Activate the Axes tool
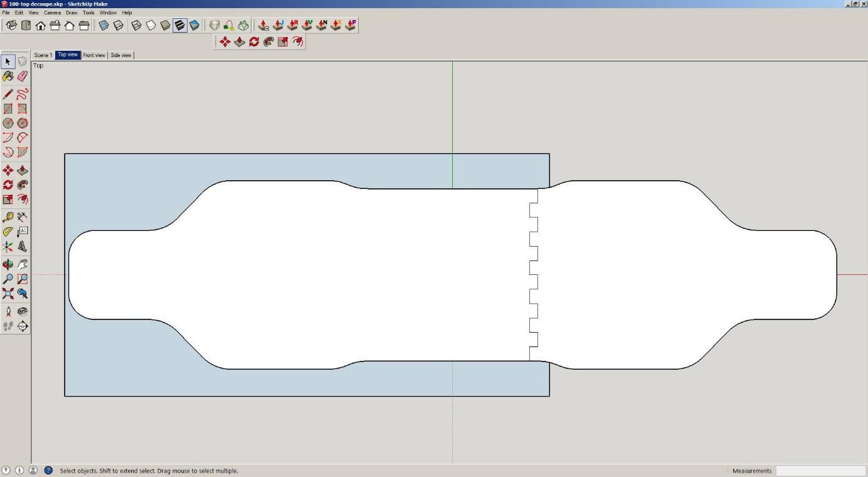This screenshot has width=868, height=477. [x=8, y=247]
